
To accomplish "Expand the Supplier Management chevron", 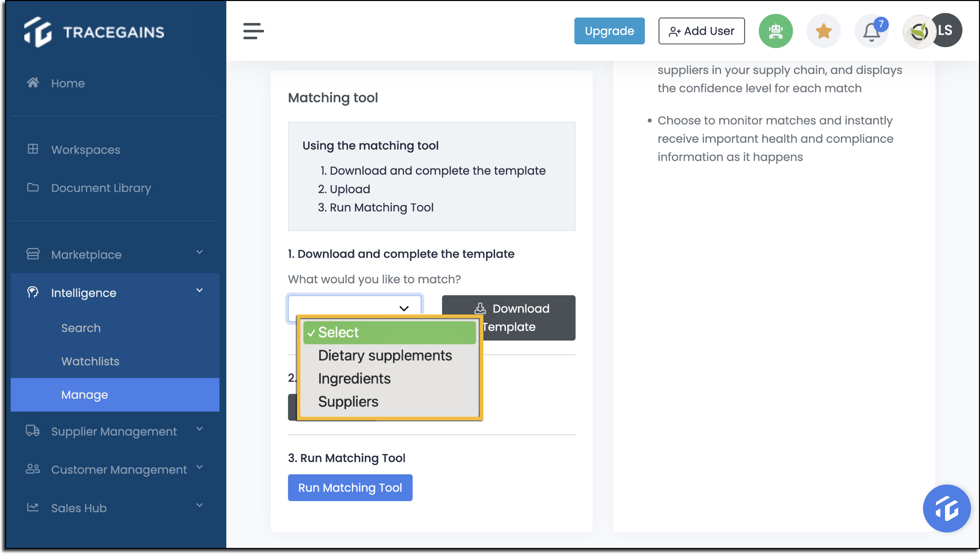I will tap(199, 429).
